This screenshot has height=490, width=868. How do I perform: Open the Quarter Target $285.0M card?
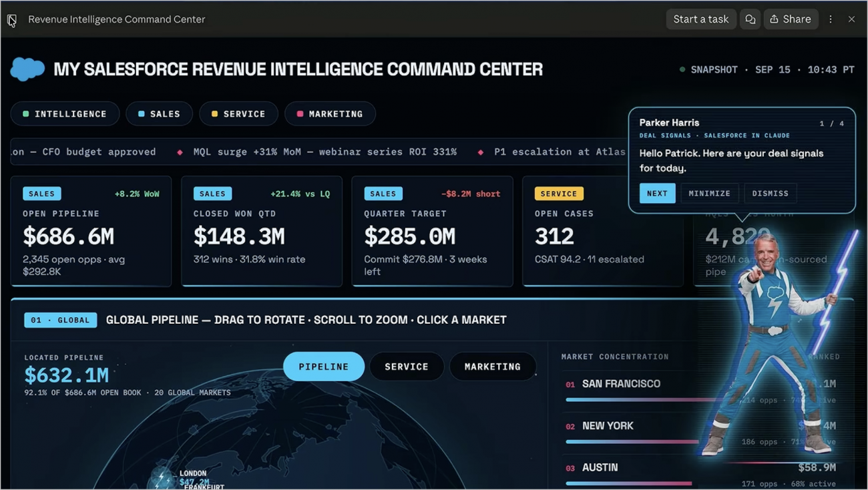[x=433, y=231]
